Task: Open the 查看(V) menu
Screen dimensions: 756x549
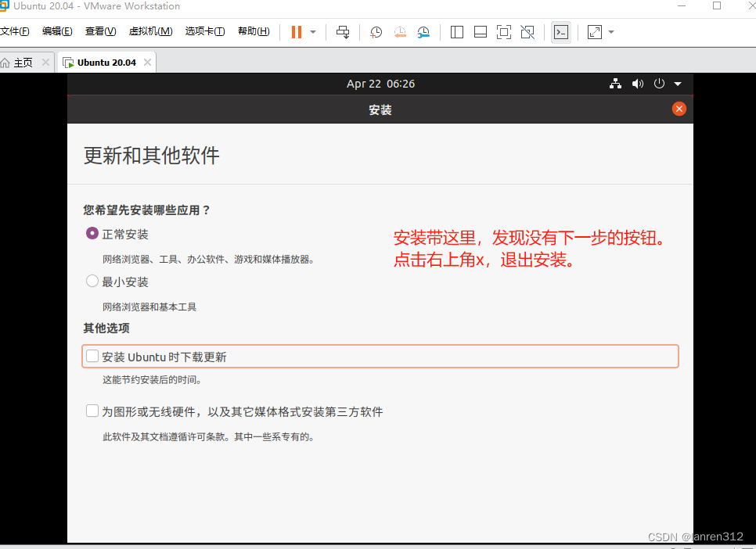Action: pyautogui.click(x=101, y=31)
